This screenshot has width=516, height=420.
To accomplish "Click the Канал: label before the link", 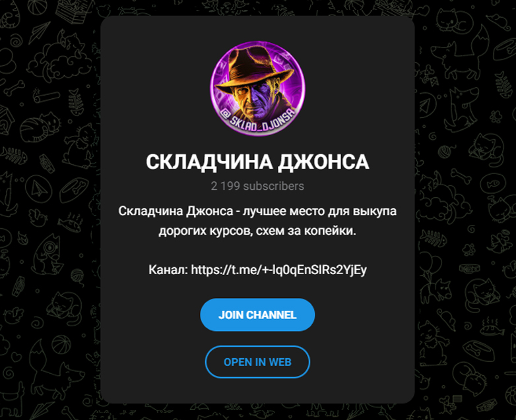I will coord(168,270).
